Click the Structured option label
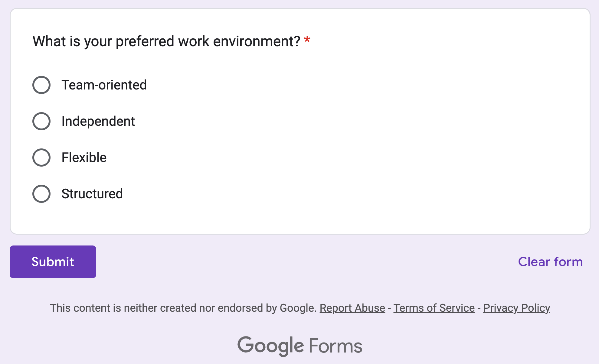Screen dimensions: 599x364 [92, 194]
